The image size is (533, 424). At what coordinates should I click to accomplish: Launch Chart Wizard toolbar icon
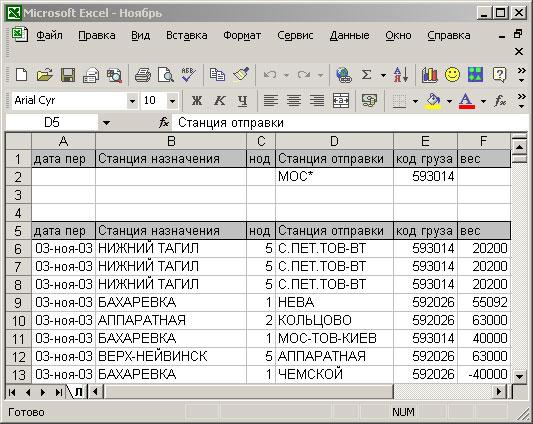429,75
